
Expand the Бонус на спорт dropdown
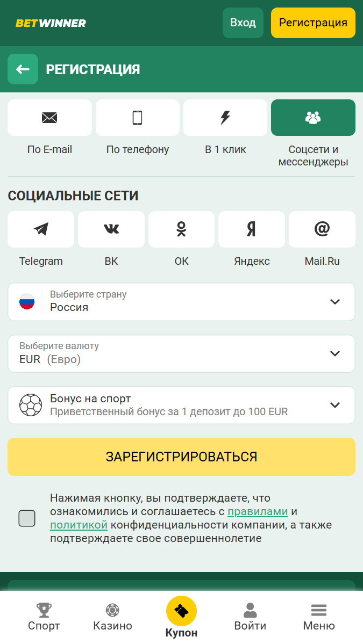pos(181,405)
